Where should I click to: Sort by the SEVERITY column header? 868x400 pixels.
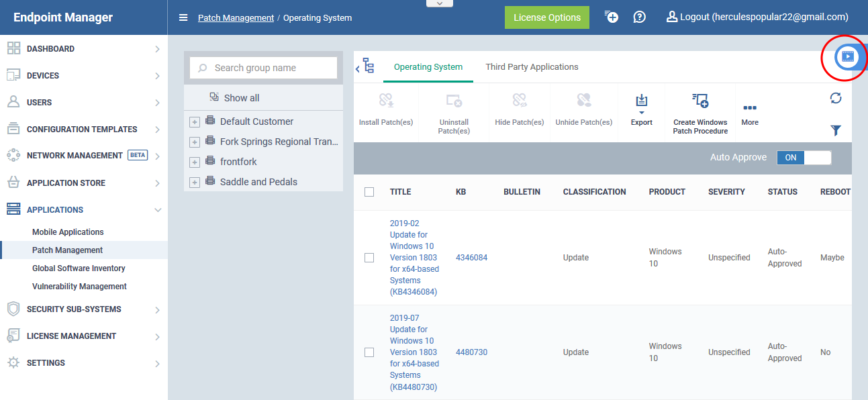pos(726,192)
